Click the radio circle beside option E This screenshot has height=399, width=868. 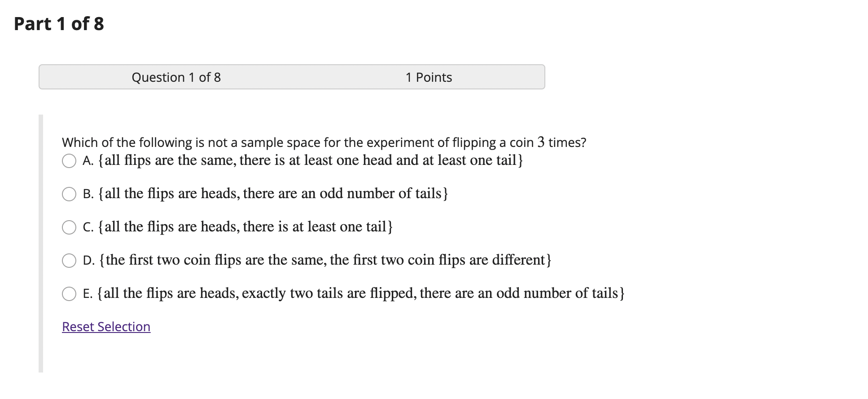70,294
